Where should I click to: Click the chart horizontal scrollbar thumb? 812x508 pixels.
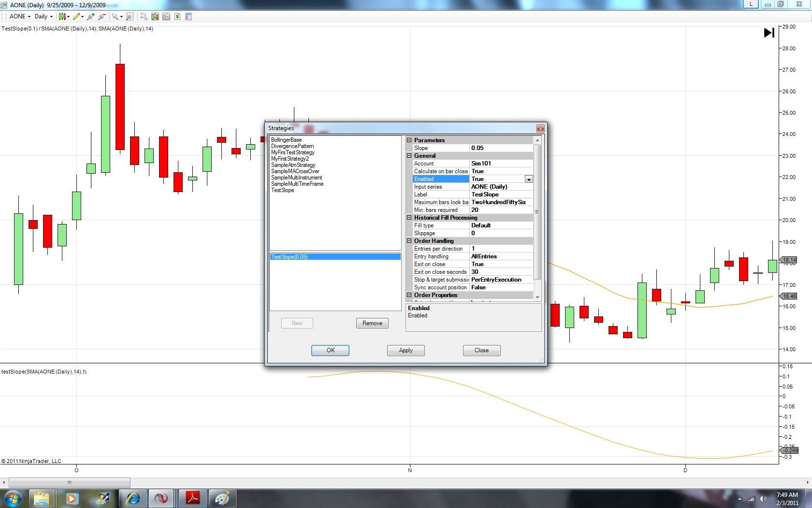[70, 482]
